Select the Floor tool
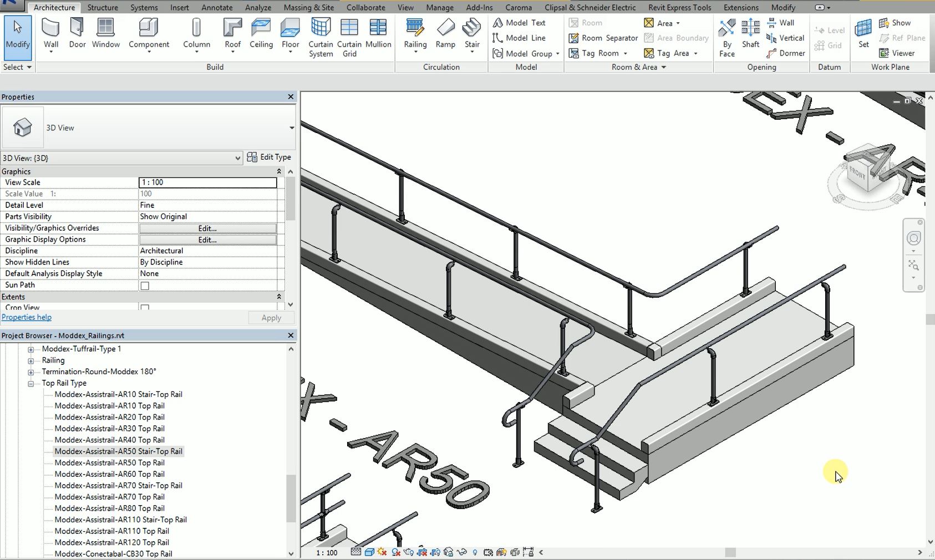Screen dimensions: 935x560 pyautogui.click(x=290, y=35)
